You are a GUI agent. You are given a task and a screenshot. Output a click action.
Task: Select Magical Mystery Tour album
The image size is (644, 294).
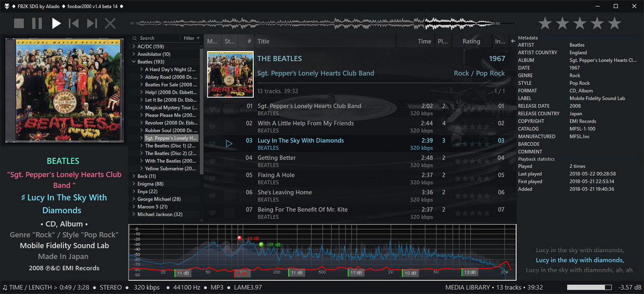170,107
